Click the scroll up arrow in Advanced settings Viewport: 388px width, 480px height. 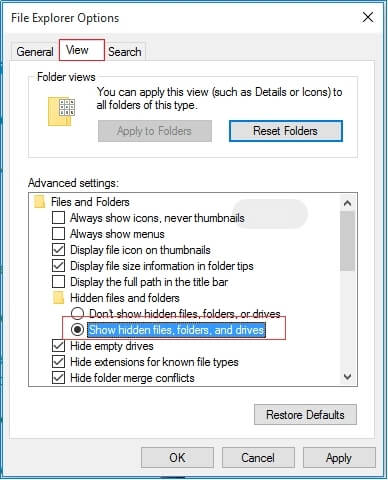tap(347, 203)
